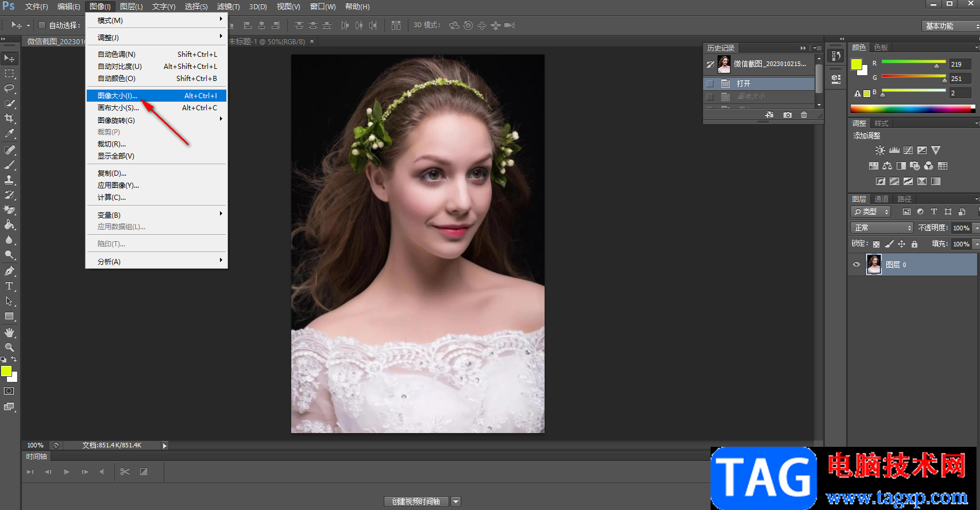
Task: Select the Eyedropper tool
Action: pos(10,133)
